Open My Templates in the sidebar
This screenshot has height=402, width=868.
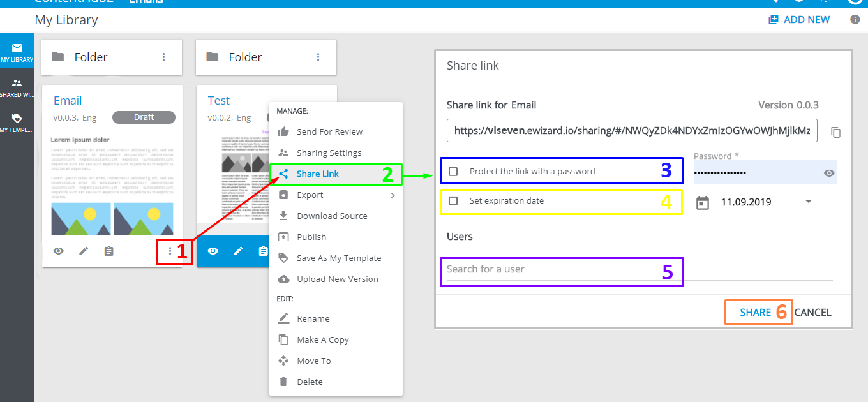point(17,123)
